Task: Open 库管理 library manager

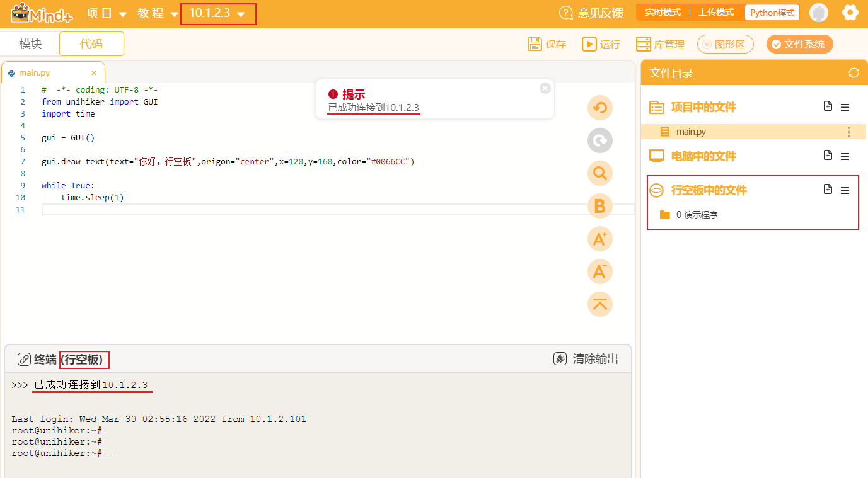Action: (x=660, y=44)
